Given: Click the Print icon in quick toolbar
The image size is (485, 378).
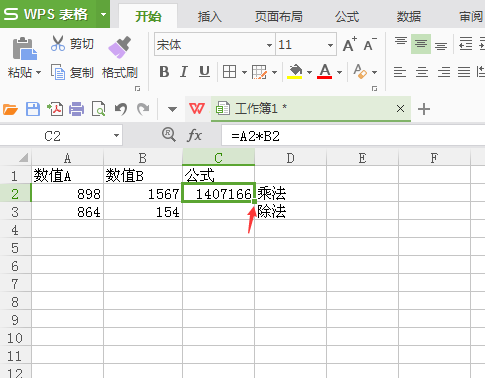Looking at the screenshot, I should 76,109.
